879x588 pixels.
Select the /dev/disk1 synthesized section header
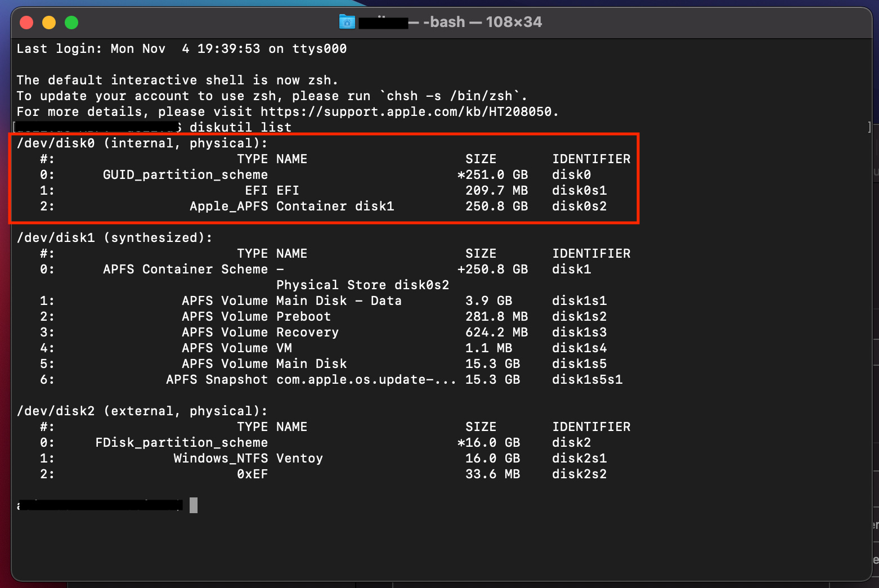[x=114, y=237]
